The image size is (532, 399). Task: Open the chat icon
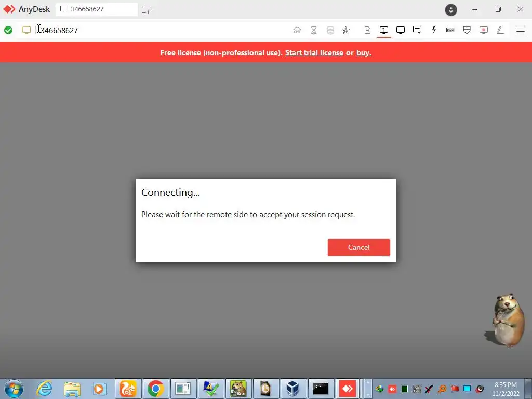(x=417, y=30)
